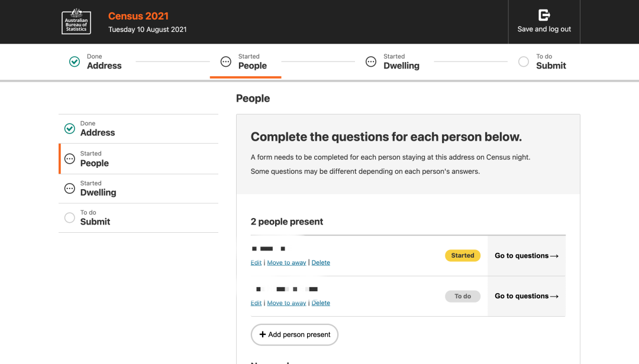The image size is (639, 364).
Task: Click the Dwelling ellipsis icon in top stepper
Action: click(371, 61)
